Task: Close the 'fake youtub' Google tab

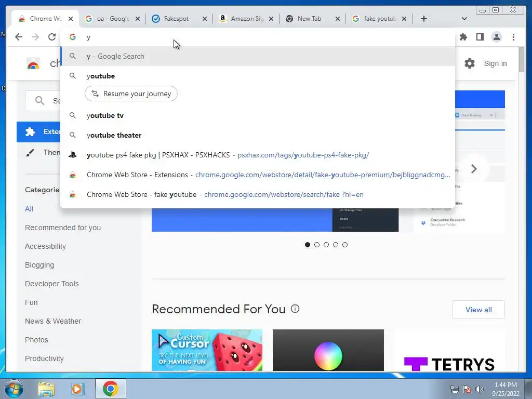Action: coord(404,19)
